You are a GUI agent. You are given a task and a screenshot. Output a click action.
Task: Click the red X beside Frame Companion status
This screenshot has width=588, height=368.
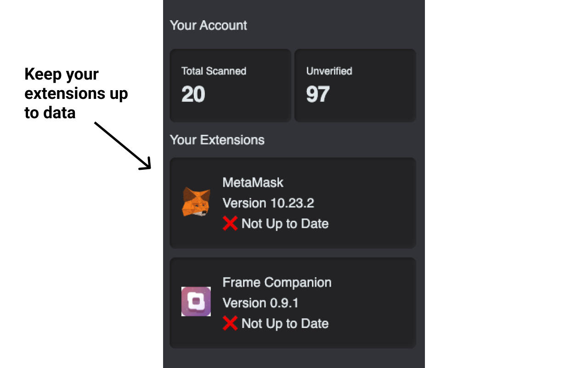(230, 323)
